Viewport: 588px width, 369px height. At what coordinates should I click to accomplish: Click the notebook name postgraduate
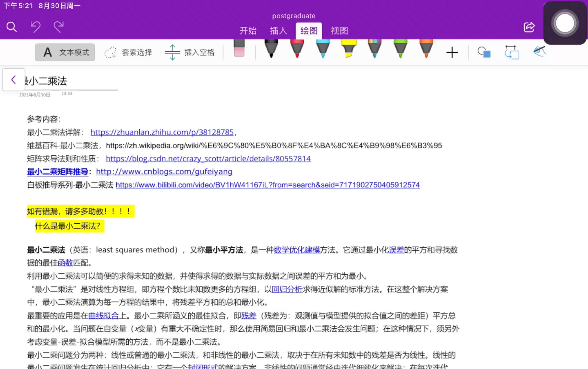pos(294,16)
